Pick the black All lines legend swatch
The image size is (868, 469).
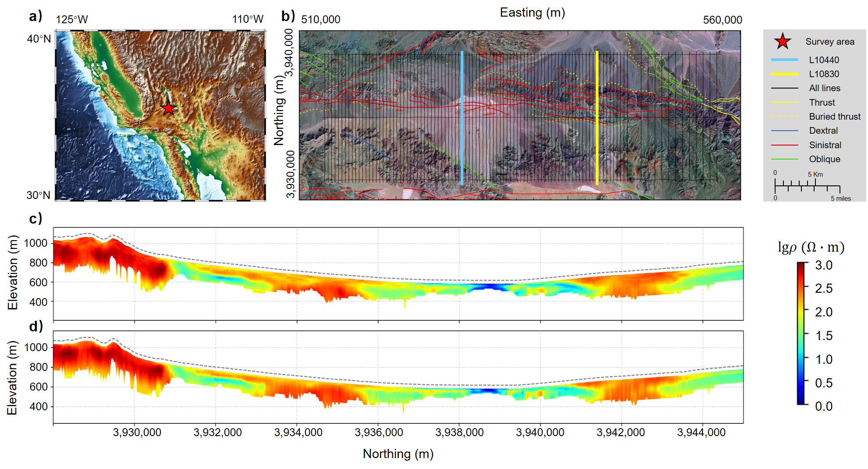coord(785,88)
